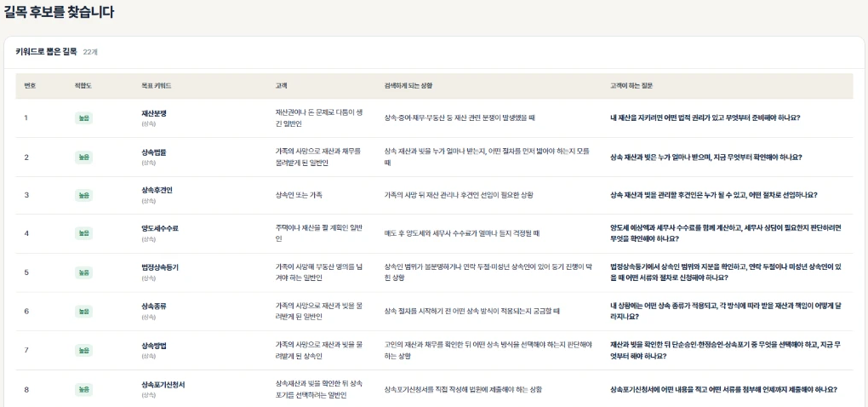Click the '높음' badge in the 법정상속등기 row
The height and width of the screenshot is (407, 868).
coord(83,272)
